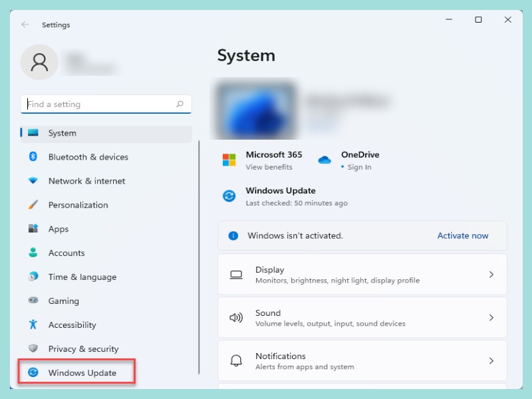Open Windows Update last checked entry
The height and width of the screenshot is (399, 532).
(x=297, y=203)
